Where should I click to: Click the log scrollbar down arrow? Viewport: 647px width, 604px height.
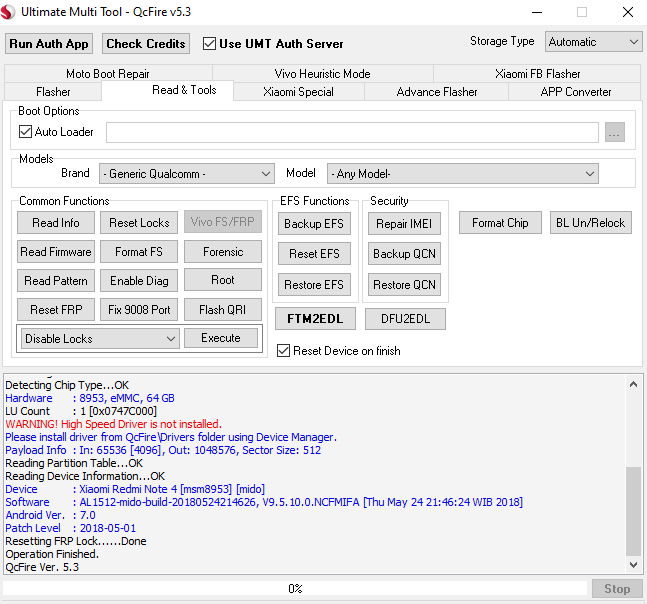(634, 564)
